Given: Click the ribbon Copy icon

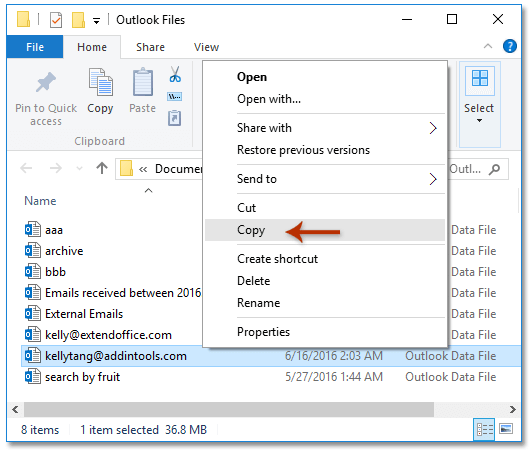Looking at the screenshot, I should tap(100, 82).
